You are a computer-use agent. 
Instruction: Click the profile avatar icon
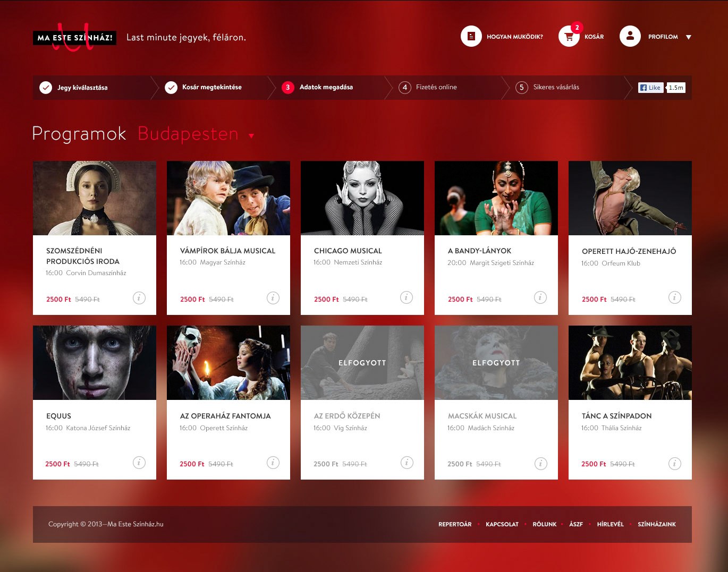coord(630,37)
